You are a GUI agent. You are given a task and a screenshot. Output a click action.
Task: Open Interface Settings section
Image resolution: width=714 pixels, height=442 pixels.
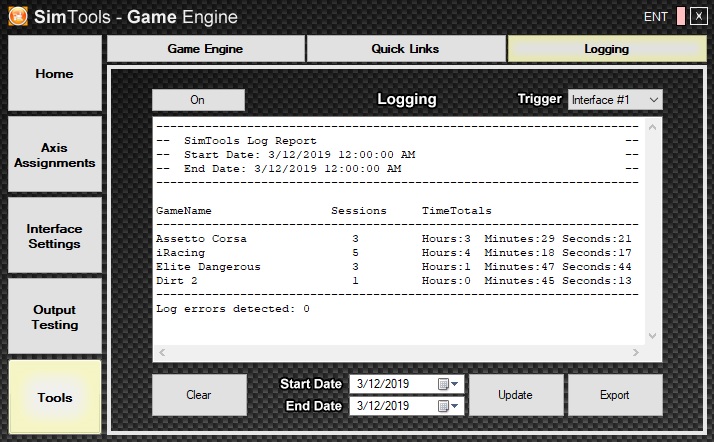(x=55, y=235)
